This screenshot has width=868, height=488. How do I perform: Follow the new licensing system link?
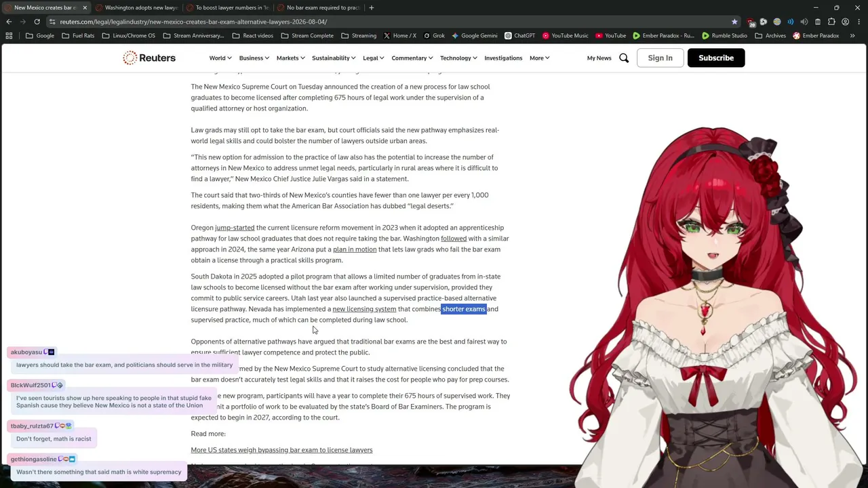coord(364,309)
